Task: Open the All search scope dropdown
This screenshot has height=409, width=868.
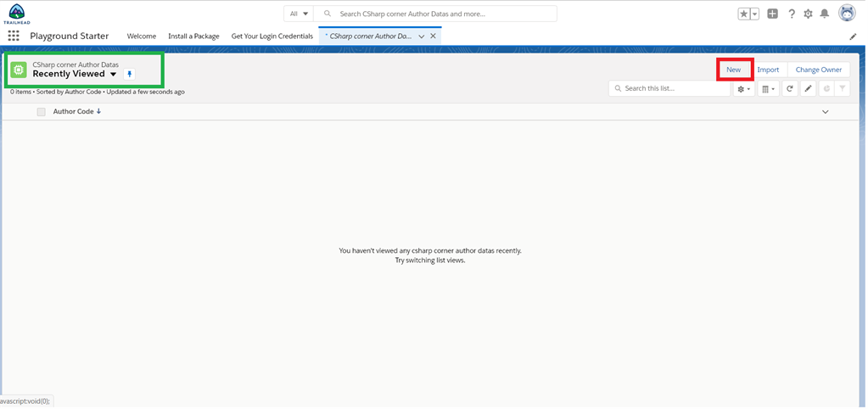Action: (x=299, y=14)
